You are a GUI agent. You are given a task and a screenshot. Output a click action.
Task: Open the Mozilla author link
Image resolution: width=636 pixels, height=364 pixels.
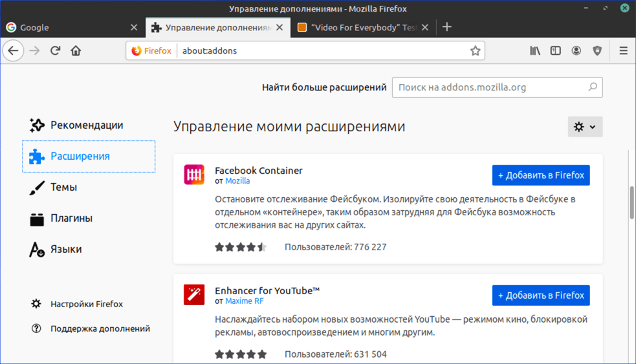coord(237,181)
